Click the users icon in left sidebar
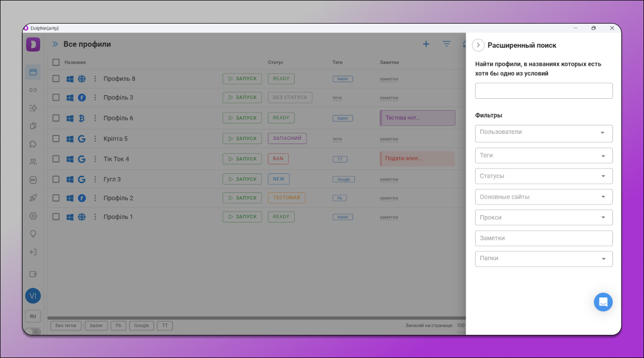 [x=33, y=162]
